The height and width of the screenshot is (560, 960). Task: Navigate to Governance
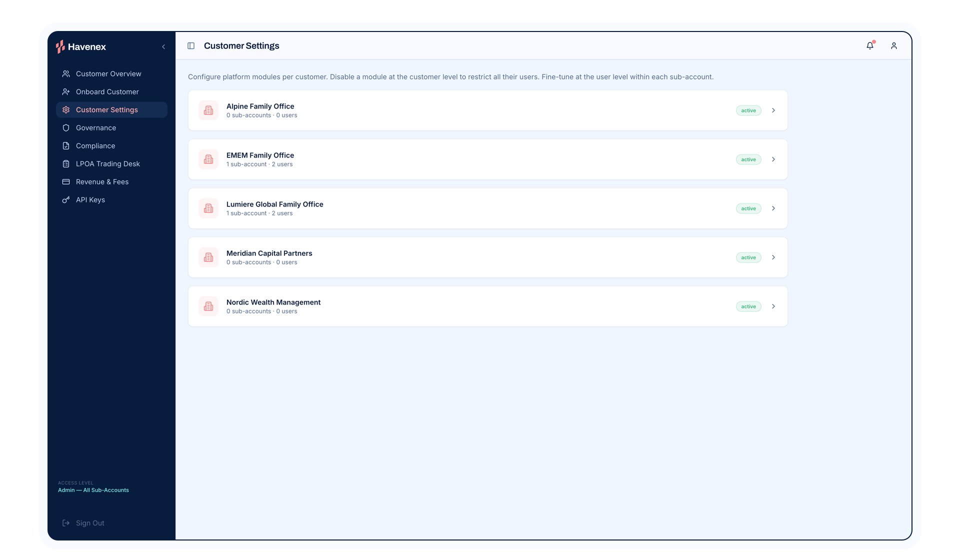coord(111,128)
